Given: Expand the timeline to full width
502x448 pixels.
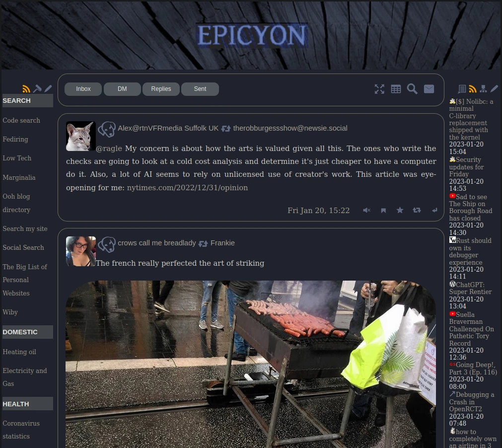Looking at the screenshot, I should tap(379, 89).
